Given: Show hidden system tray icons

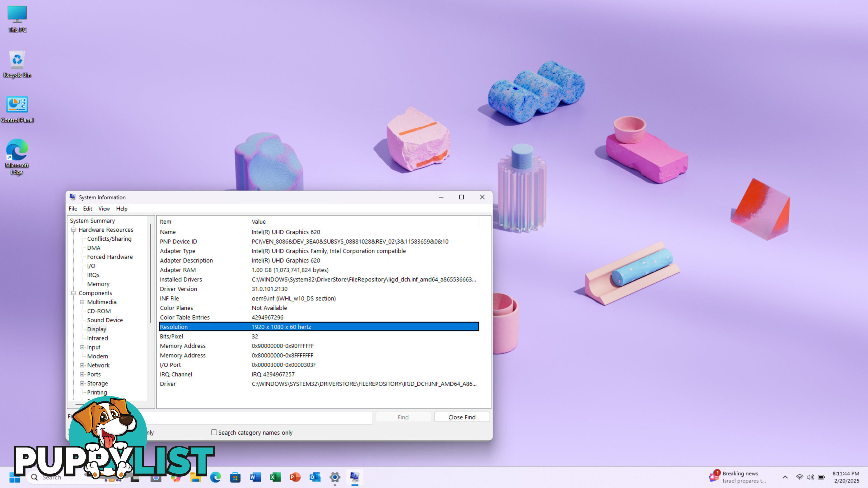Looking at the screenshot, I should 785,477.
